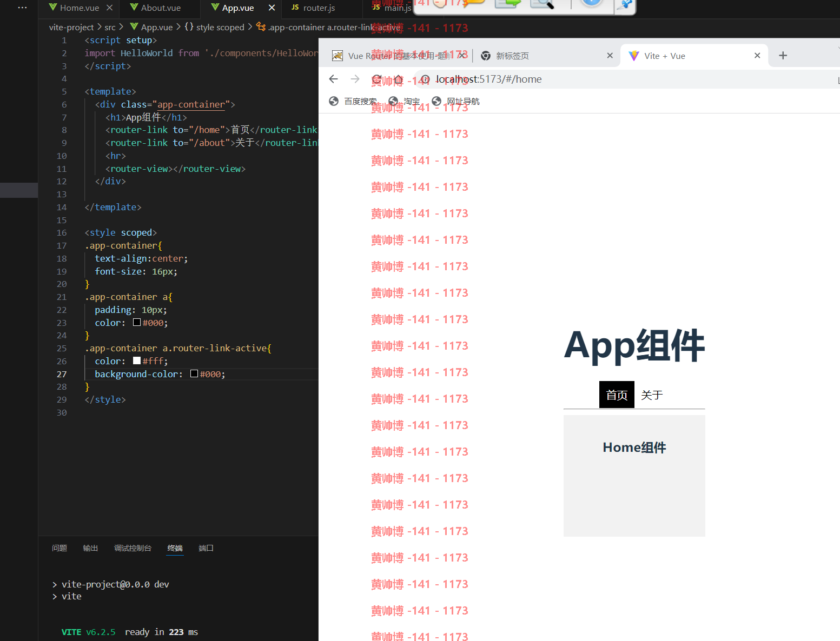The height and width of the screenshot is (641, 840).
Task: Open the 输出 (Output) panel tab
Action: pyautogui.click(x=90, y=548)
